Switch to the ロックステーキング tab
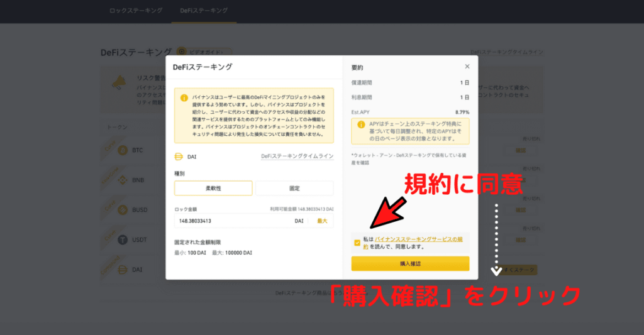 click(x=136, y=11)
